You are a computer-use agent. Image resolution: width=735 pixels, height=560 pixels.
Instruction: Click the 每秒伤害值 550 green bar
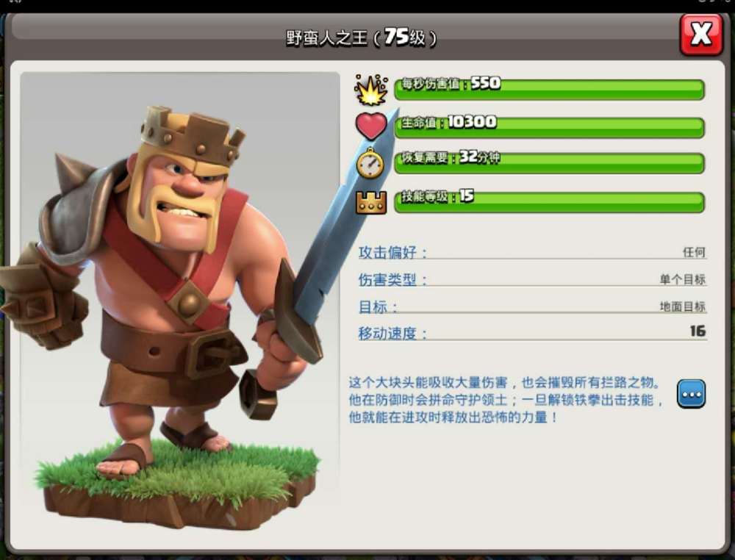coord(549,89)
